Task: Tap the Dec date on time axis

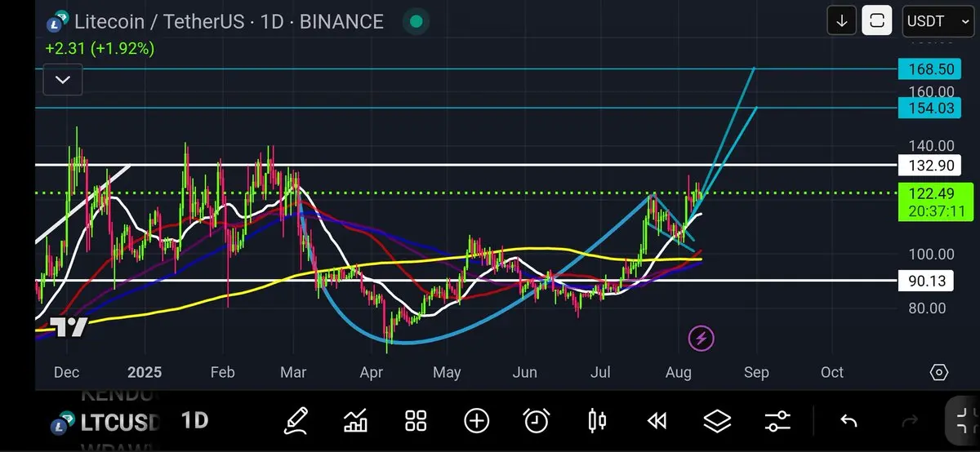Action: tap(66, 373)
